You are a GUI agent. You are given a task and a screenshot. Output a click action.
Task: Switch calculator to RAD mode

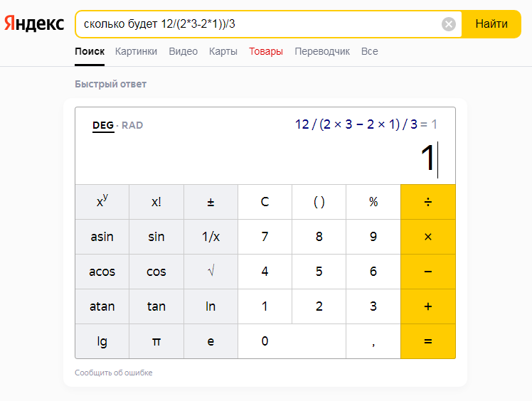point(132,126)
